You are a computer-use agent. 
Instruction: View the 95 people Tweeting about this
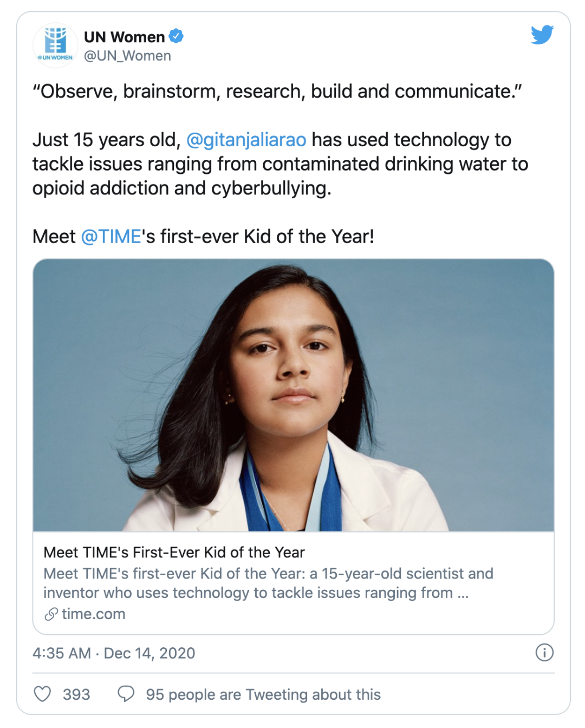pyautogui.click(x=263, y=694)
